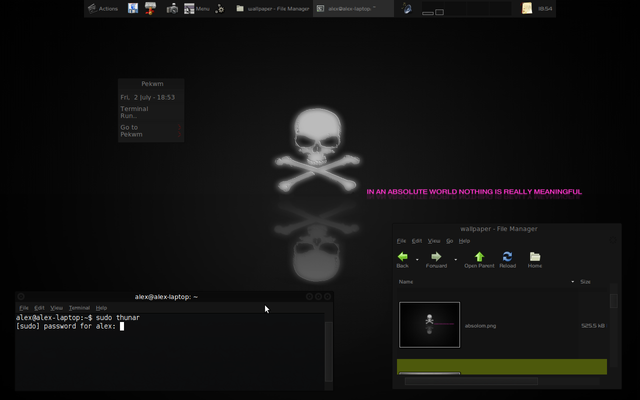Launch the camera screenshot tool from panel
Viewport: 640px width, 400px height.
pos(172,9)
